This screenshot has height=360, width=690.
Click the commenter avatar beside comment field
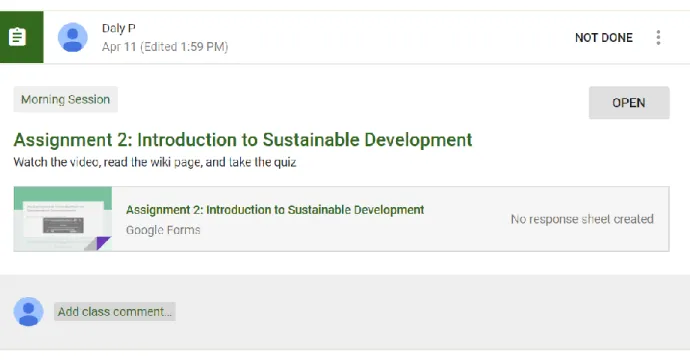click(29, 312)
